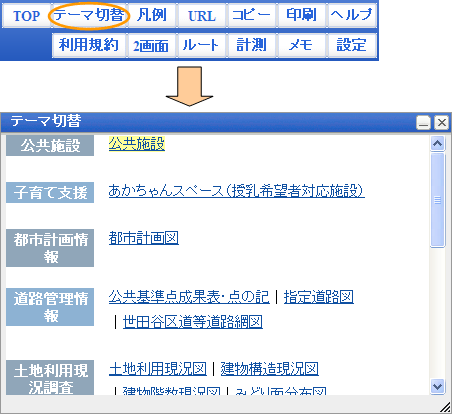Viewport: 453px width, 415px height.
Task: Click the テーマ切替 toolbar button
Action: pos(89,15)
